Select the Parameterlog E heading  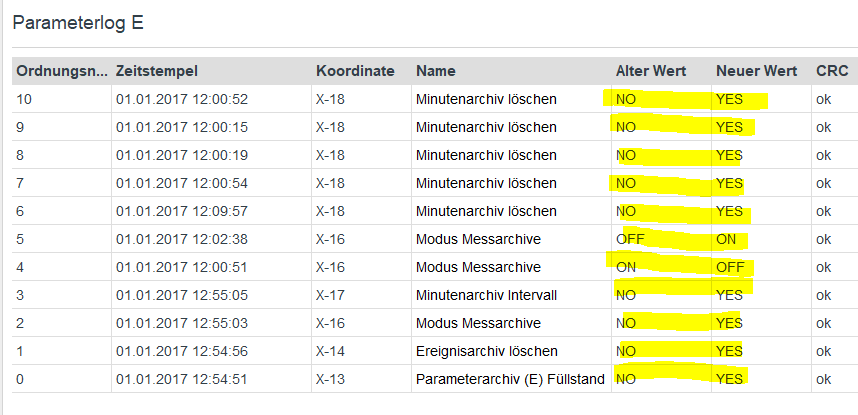coord(78,23)
